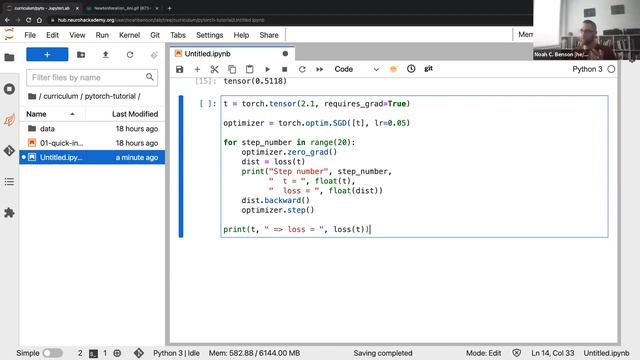Open the Share menu
The height and width of the screenshot is (360, 640).
pos(269,35)
